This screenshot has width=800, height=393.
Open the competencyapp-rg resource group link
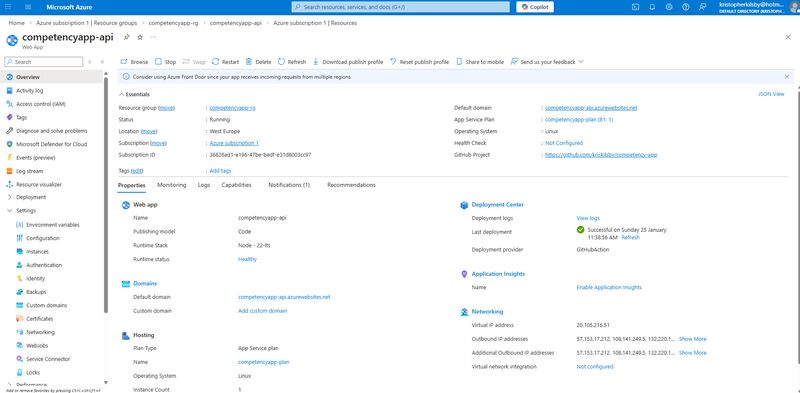pyautogui.click(x=232, y=108)
